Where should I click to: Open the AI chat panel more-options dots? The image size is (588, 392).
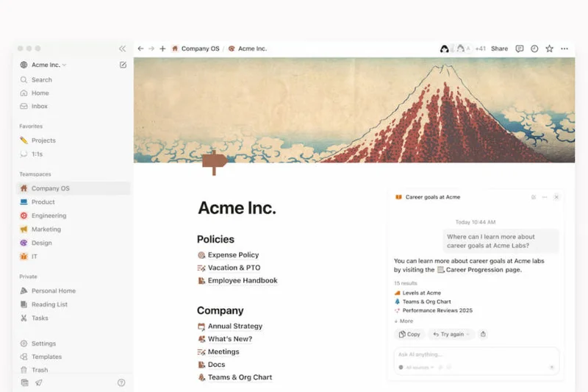pyautogui.click(x=545, y=197)
